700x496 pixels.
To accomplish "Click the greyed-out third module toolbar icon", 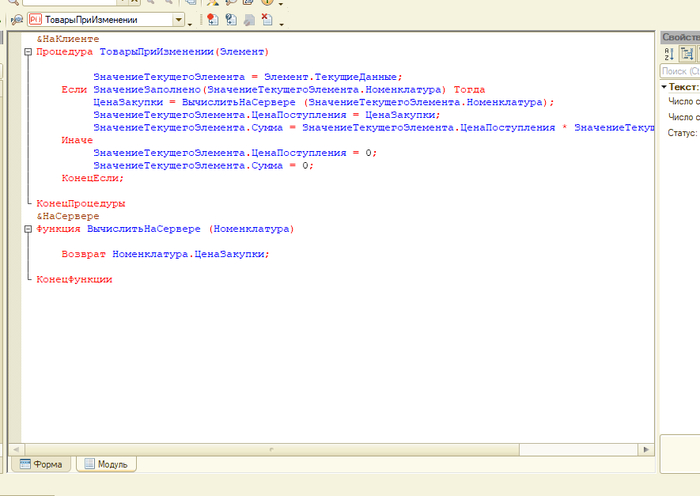I will click(x=248, y=20).
